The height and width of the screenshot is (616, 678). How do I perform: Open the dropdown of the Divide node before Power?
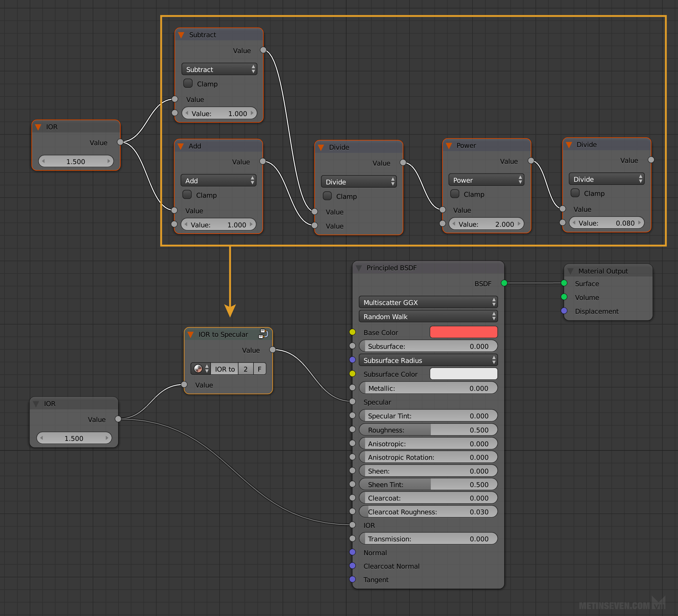point(359,181)
